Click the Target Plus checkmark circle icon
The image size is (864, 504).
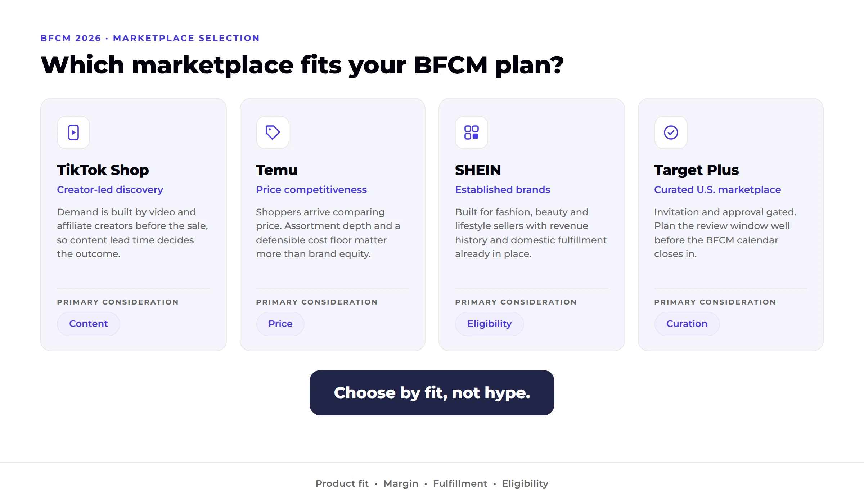(x=671, y=132)
